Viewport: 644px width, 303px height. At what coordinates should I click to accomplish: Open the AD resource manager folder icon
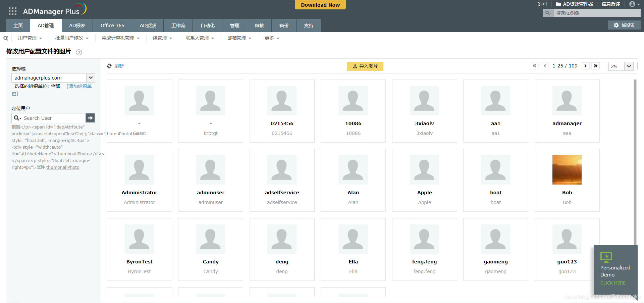pos(558,4)
